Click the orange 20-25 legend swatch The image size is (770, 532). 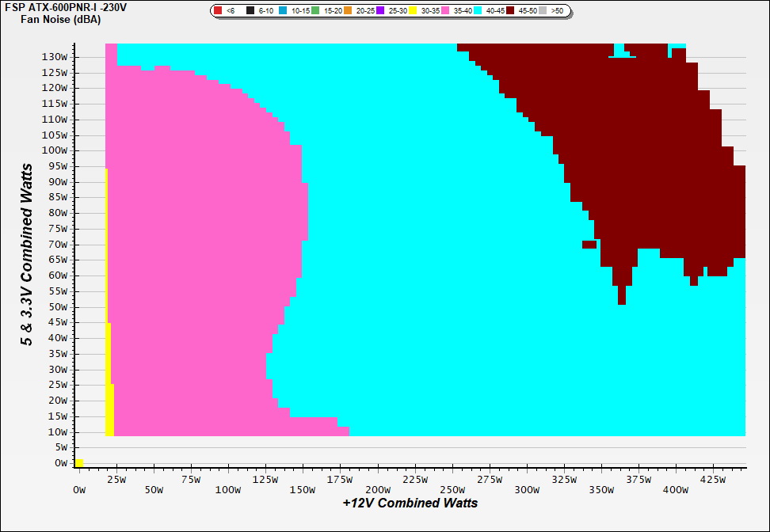349,11
